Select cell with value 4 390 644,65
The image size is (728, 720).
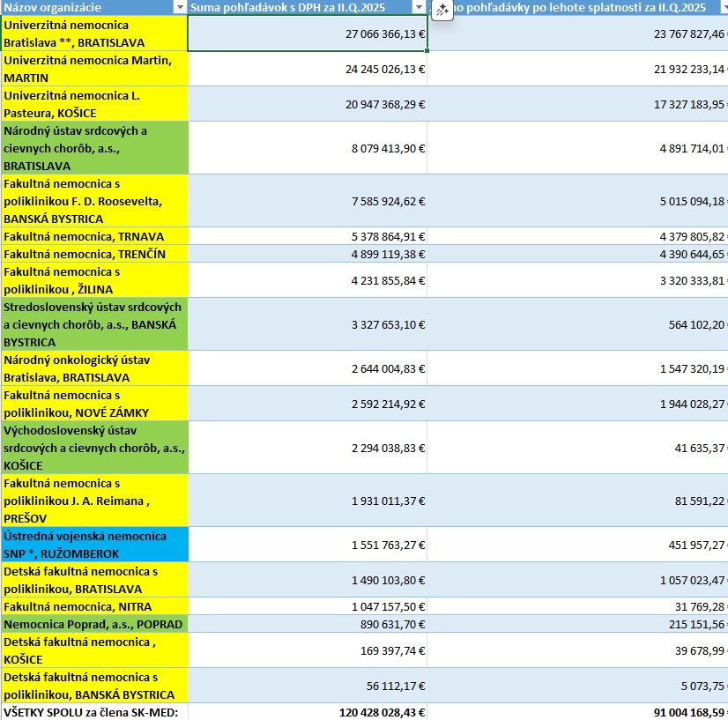577,254
